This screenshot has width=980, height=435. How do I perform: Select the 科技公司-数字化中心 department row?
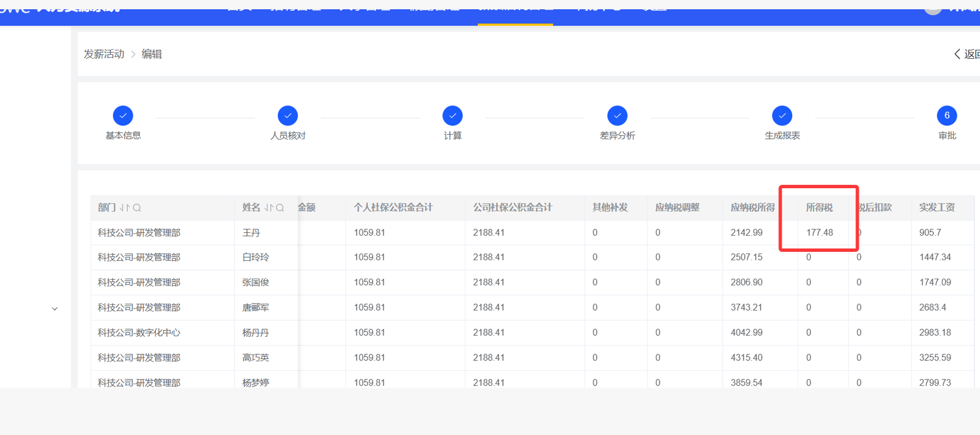[139, 333]
